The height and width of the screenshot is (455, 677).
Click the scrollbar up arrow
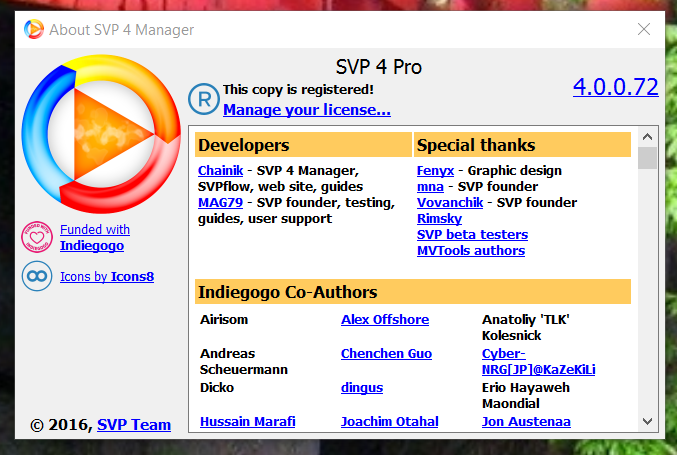point(647,137)
